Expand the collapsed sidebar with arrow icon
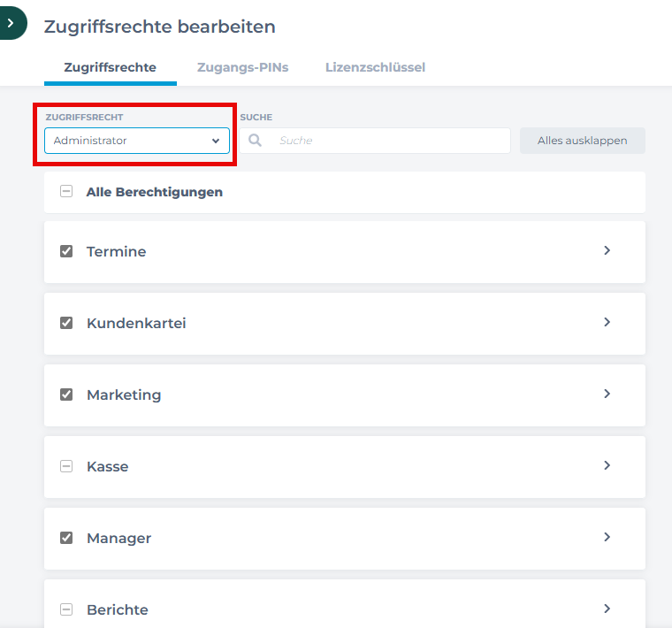This screenshot has width=672, height=628. click(x=11, y=23)
